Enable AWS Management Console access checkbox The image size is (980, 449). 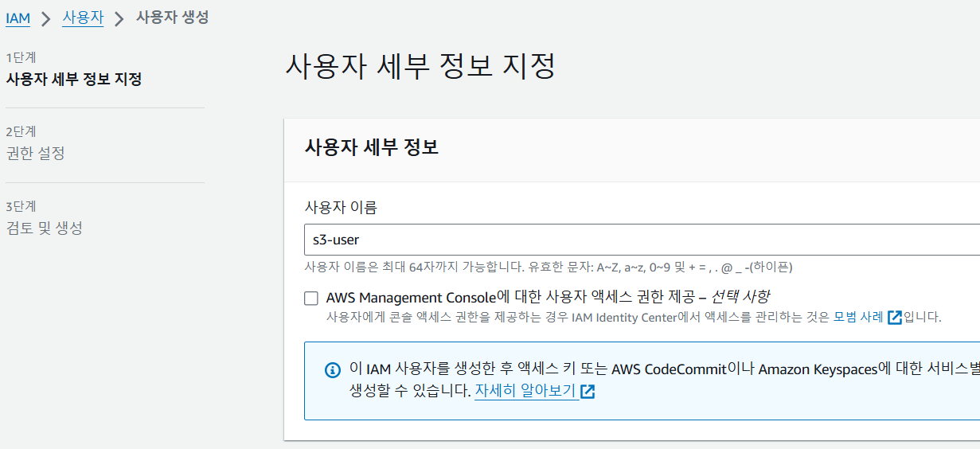311,299
